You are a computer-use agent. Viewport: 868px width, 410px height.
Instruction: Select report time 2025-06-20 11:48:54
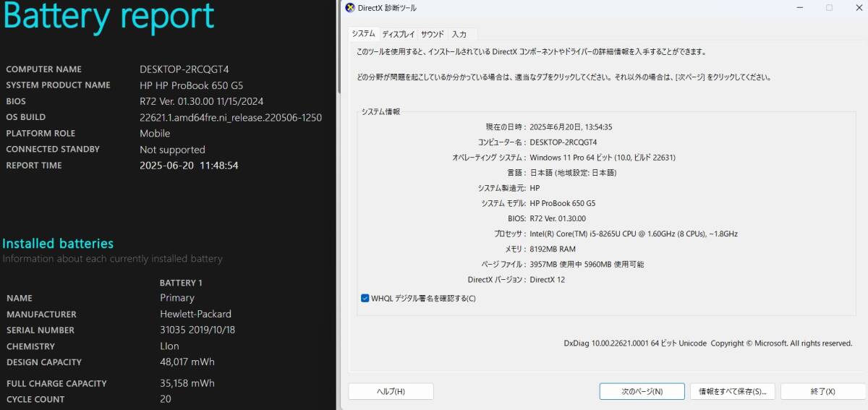click(189, 166)
